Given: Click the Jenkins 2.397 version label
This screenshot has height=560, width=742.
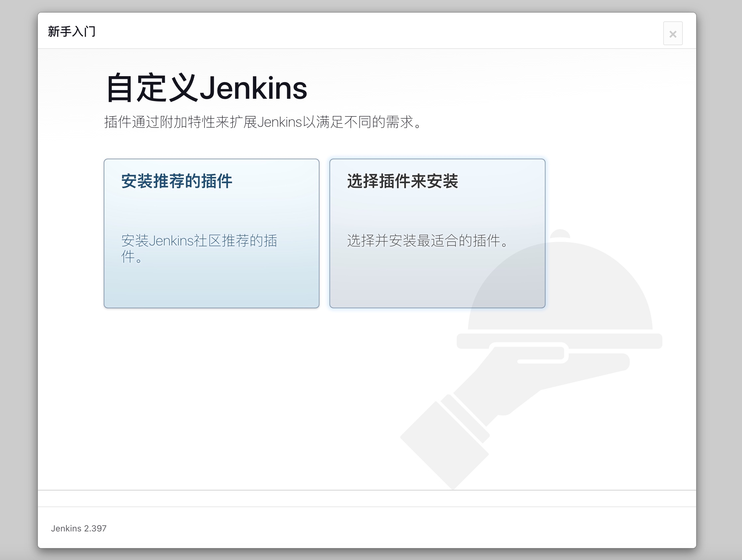Looking at the screenshot, I should 78,528.
